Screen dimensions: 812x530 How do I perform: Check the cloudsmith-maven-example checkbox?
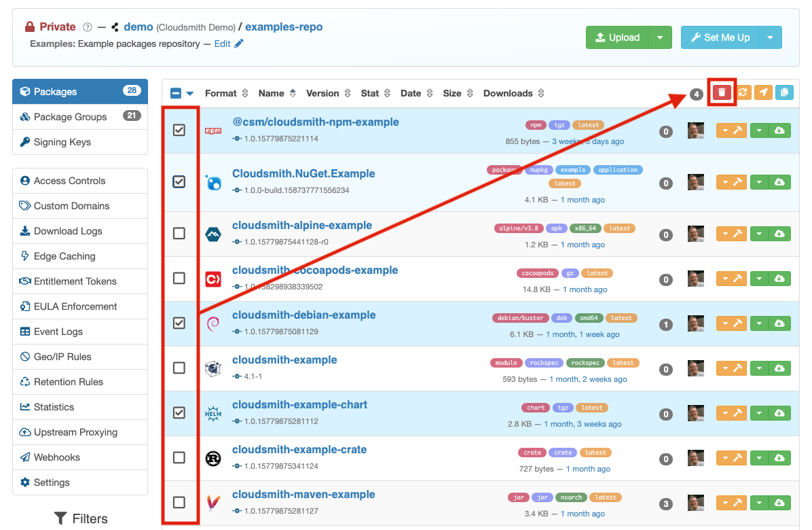(x=179, y=503)
